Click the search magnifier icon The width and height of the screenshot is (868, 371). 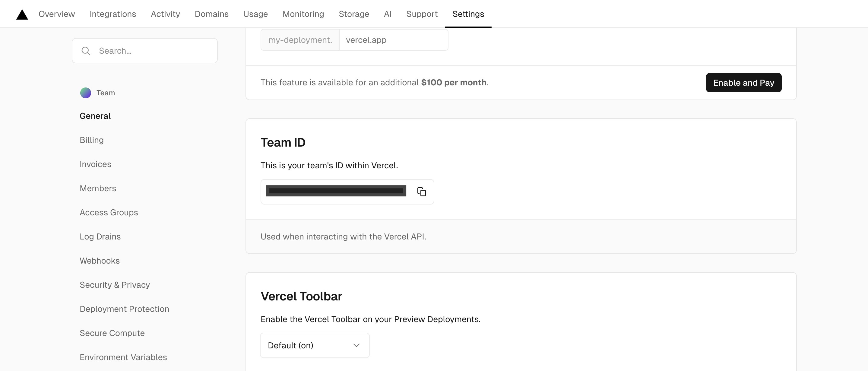coord(86,51)
